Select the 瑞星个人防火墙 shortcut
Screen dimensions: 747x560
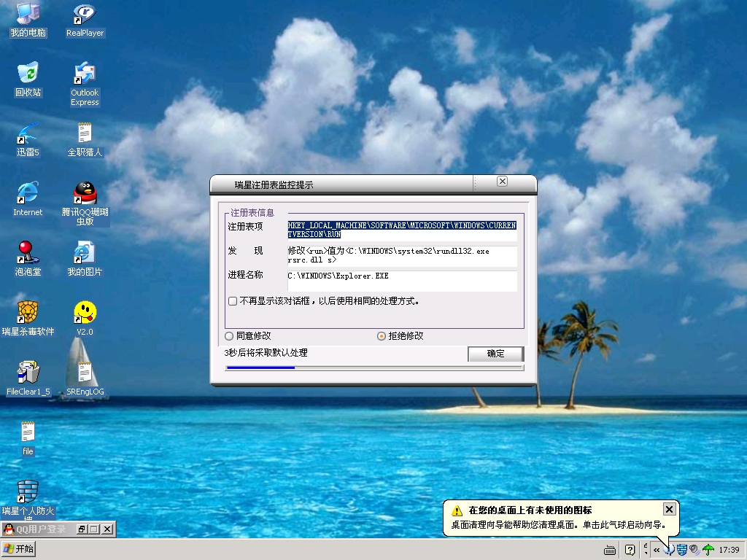point(28,500)
